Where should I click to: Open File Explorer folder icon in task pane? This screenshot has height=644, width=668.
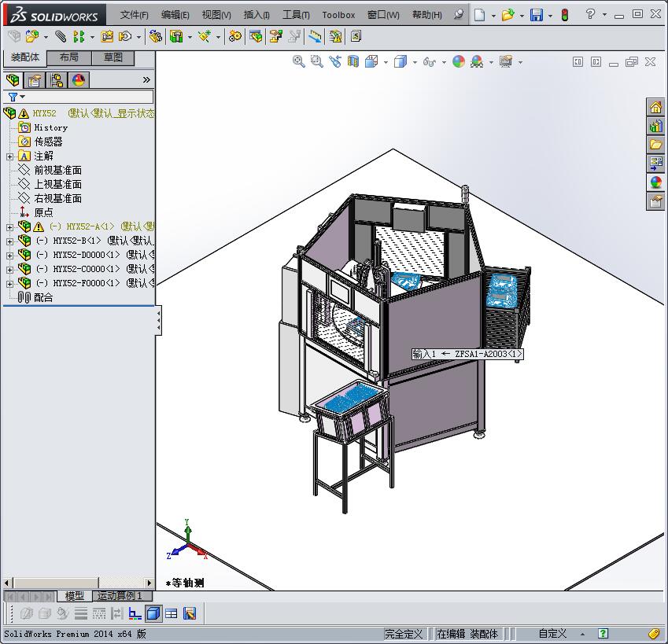(655, 145)
